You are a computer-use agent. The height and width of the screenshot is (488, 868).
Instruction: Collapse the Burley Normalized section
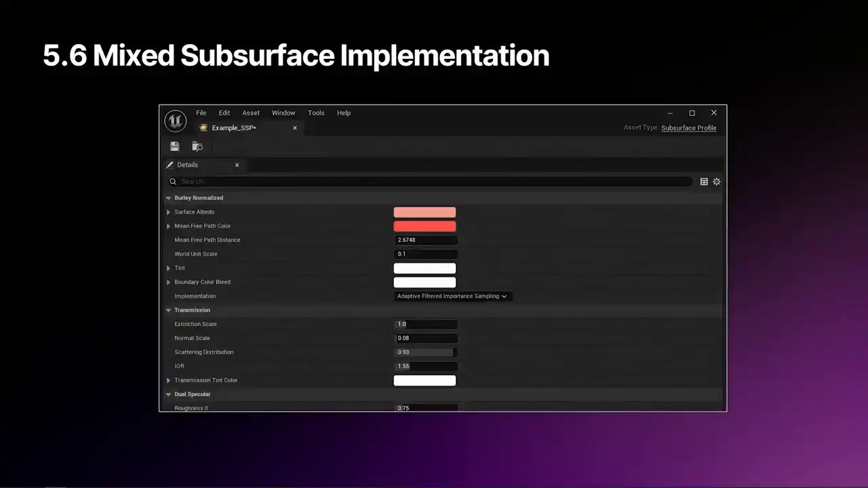(x=169, y=198)
